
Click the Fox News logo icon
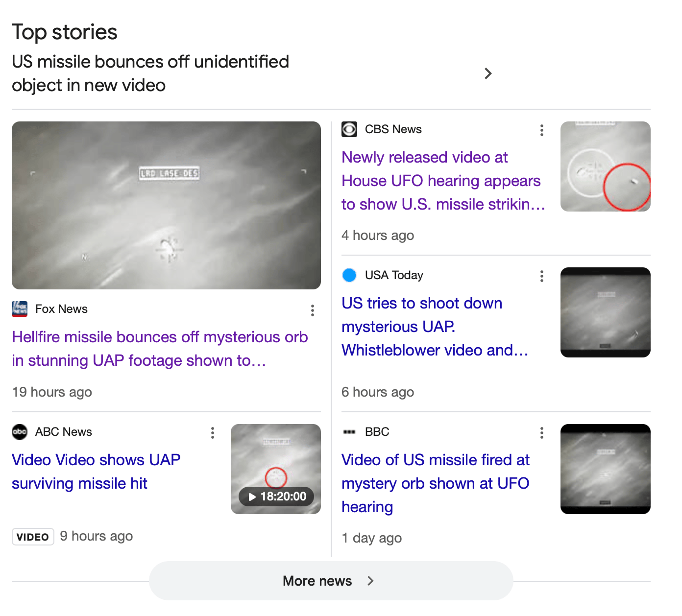coord(20,309)
